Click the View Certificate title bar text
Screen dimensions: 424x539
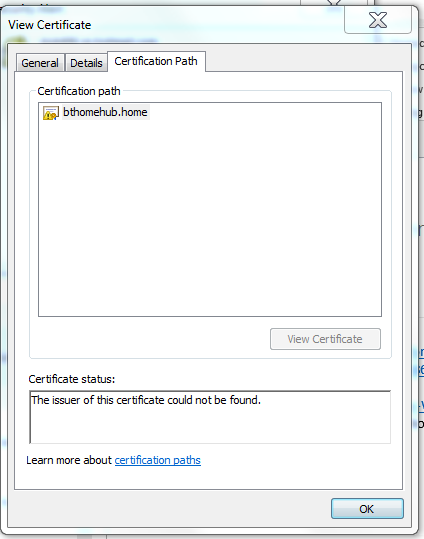tap(50, 25)
